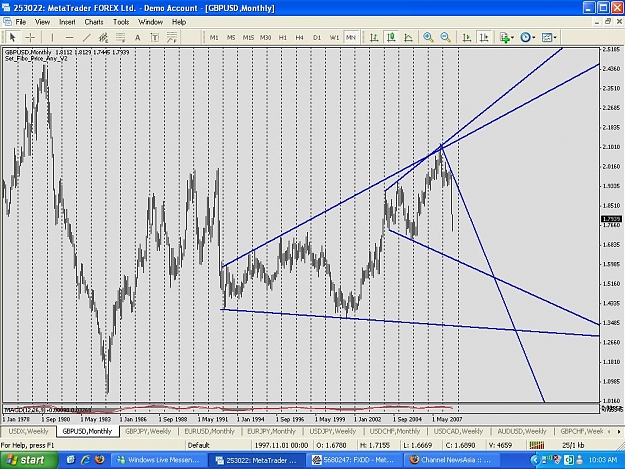The height and width of the screenshot is (469, 625).
Task: Open the periods clock button
Action: (x=526, y=37)
